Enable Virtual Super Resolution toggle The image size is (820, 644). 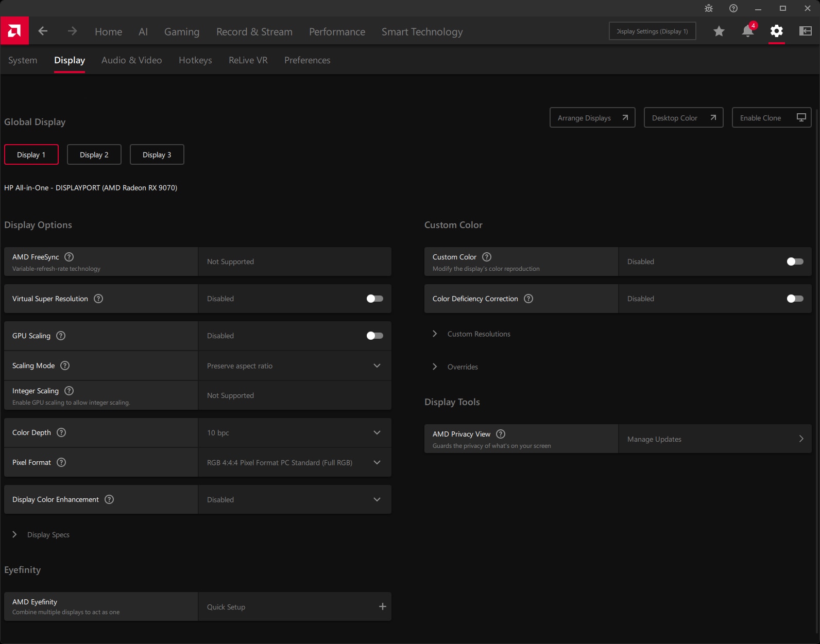[x=374, y=299]
